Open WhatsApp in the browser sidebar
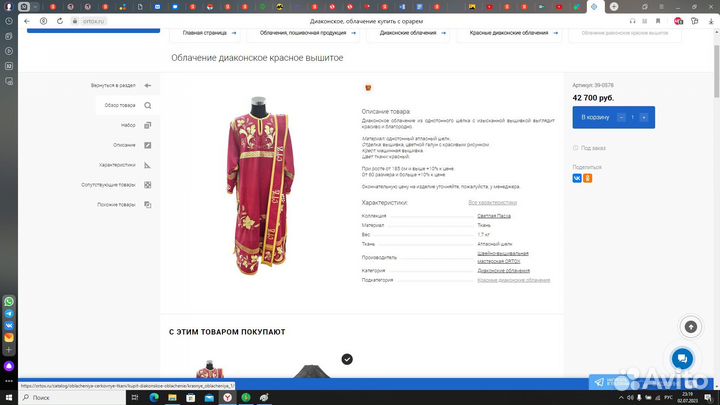The image size is (720, 405). tap(9, 302)
